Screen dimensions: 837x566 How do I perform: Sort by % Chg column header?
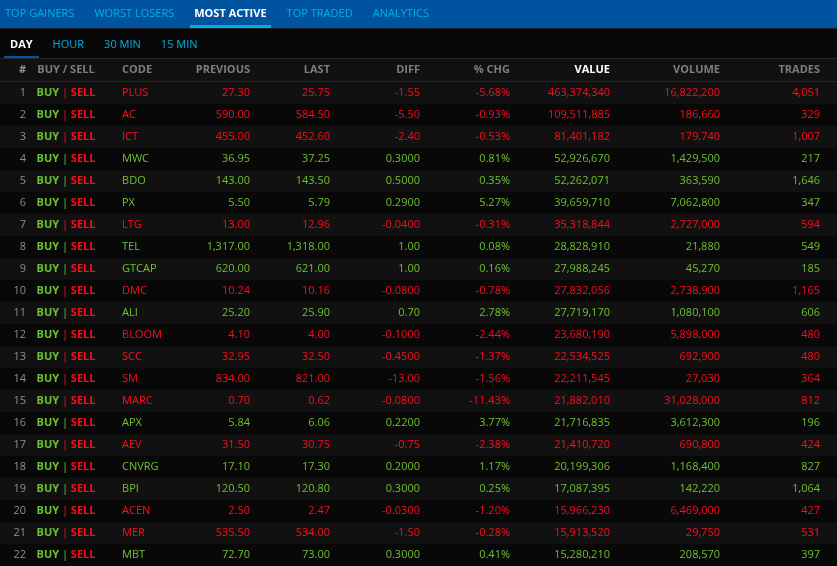[x=491, y=69]
